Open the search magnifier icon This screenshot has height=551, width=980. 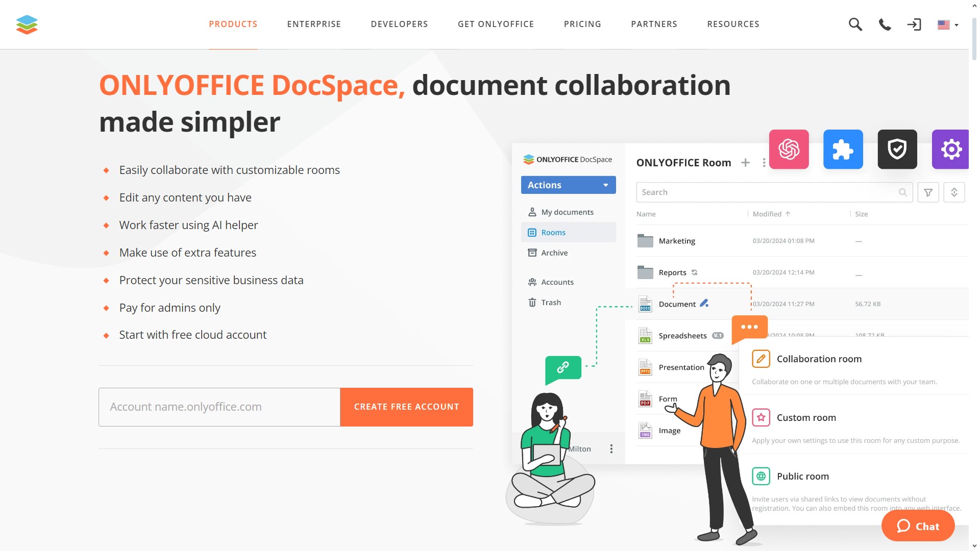[x=855, y=24]
